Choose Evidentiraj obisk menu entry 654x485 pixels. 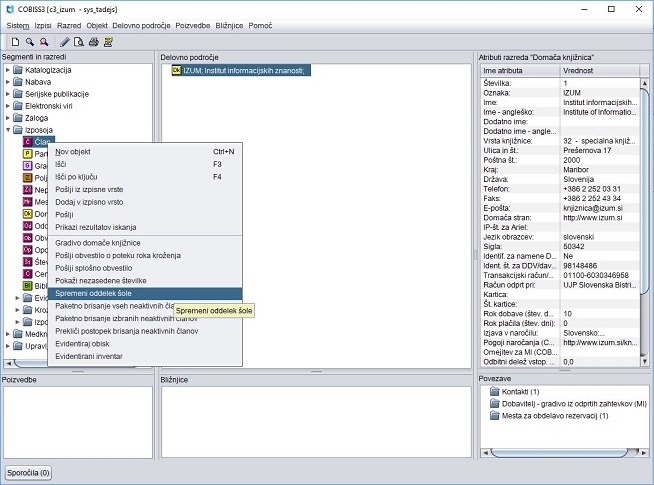click(x=145, y=344)
